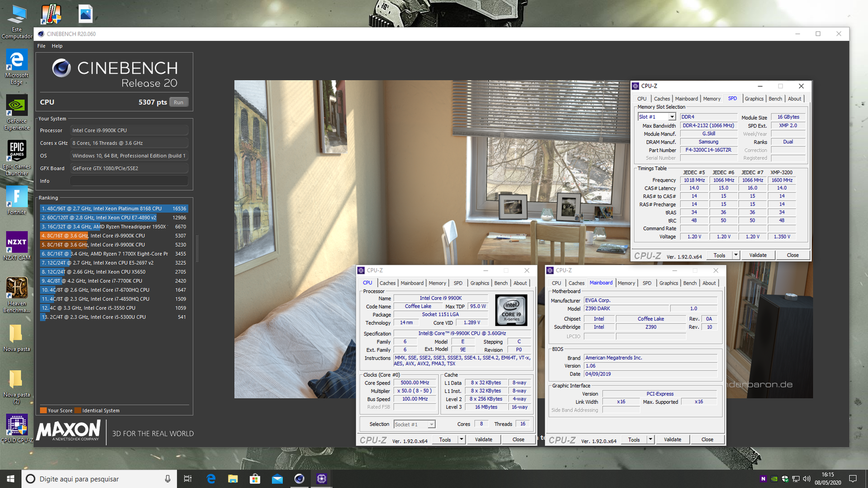
Task: Click the volume icon in system tray
Action: click(x=807, y=479)
